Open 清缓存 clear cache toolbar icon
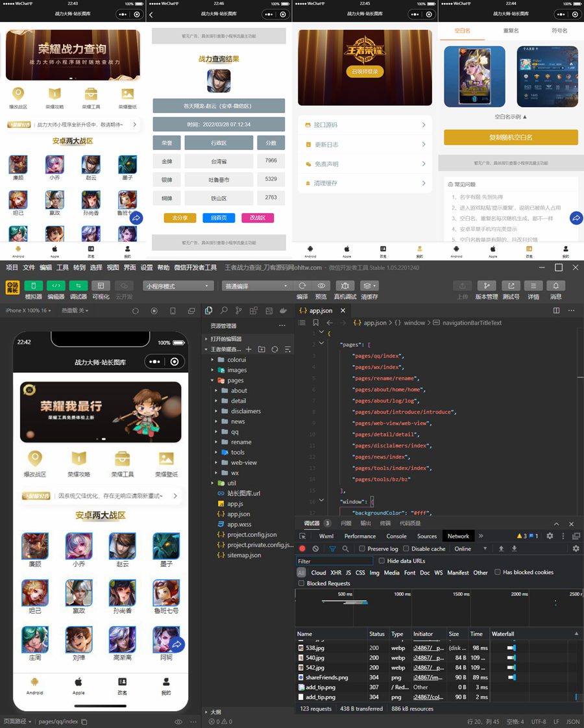The width and height of the screenshot is (584, 728). pos(369,286)
